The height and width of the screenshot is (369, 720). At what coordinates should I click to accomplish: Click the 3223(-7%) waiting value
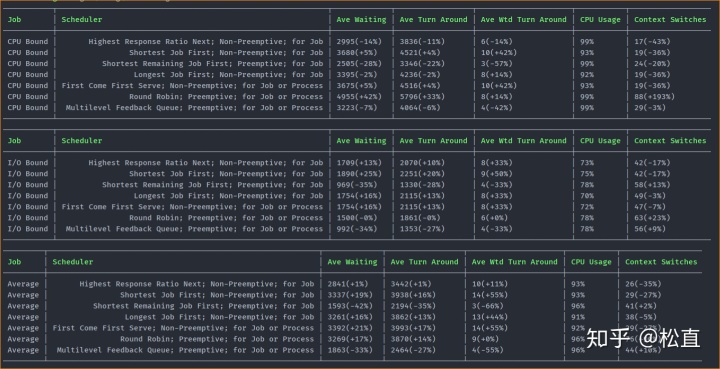coord(357,108)
